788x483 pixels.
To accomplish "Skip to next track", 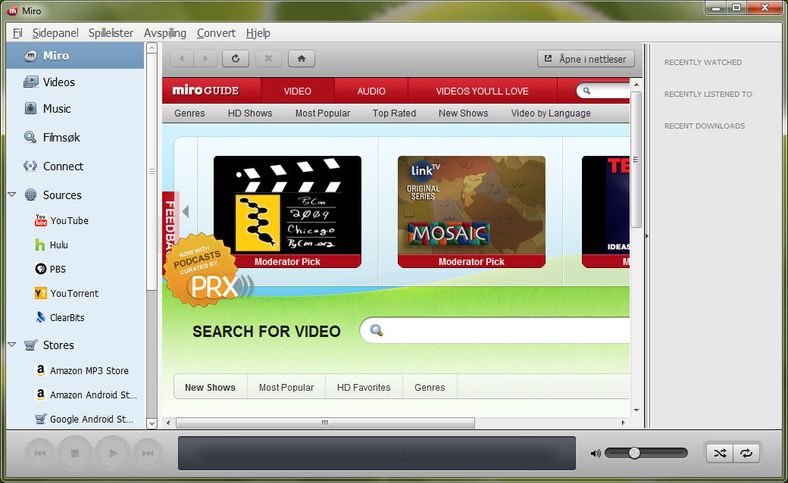I will (x=148, y=453).
